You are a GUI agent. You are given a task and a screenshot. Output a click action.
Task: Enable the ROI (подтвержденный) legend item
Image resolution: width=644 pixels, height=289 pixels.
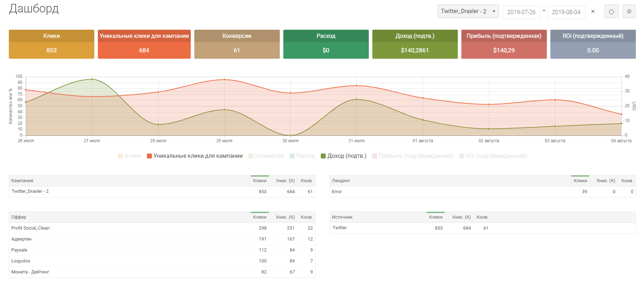[x=493, y=156]
